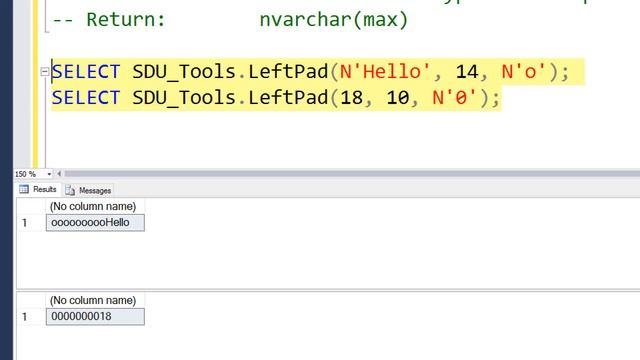Place cursor on N'Hello' string literal

click(x=384, y=72)
